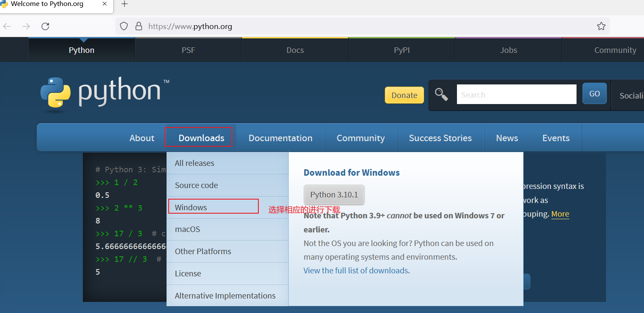The height and width of the screenshot is (313, 644).
Task: Open the About navigation menu
Action: click(142, 138)
